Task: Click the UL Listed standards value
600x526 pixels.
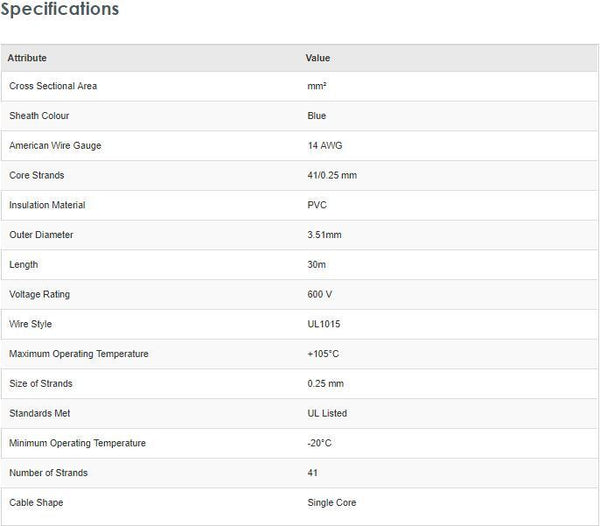Action: click(x=327, y=413)
